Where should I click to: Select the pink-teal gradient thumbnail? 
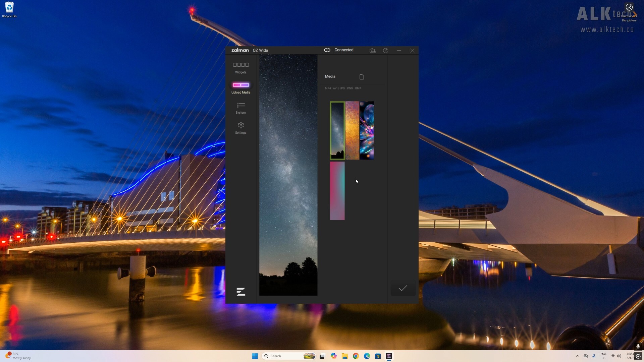click(x=337, y=191)
